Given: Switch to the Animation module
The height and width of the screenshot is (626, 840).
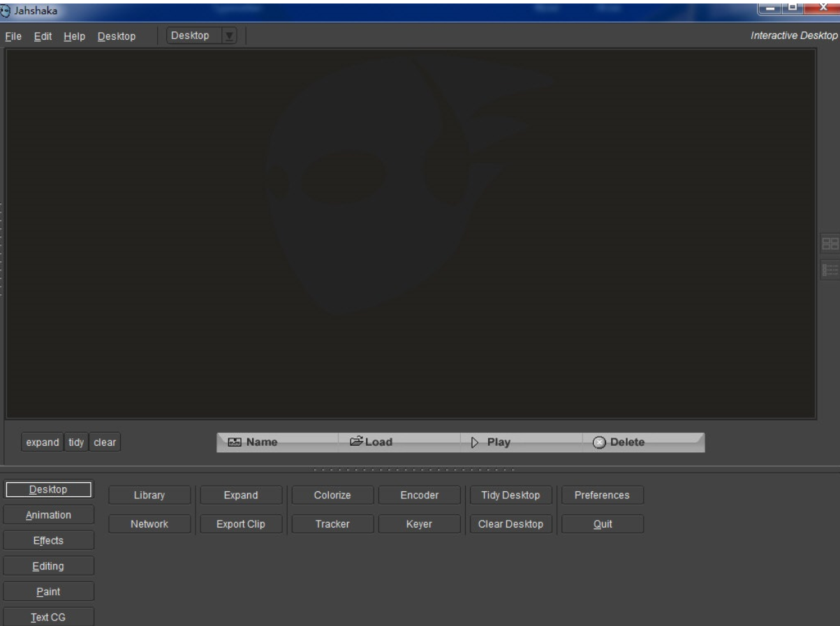Looking at the screenshot, I should coord(48,515).
